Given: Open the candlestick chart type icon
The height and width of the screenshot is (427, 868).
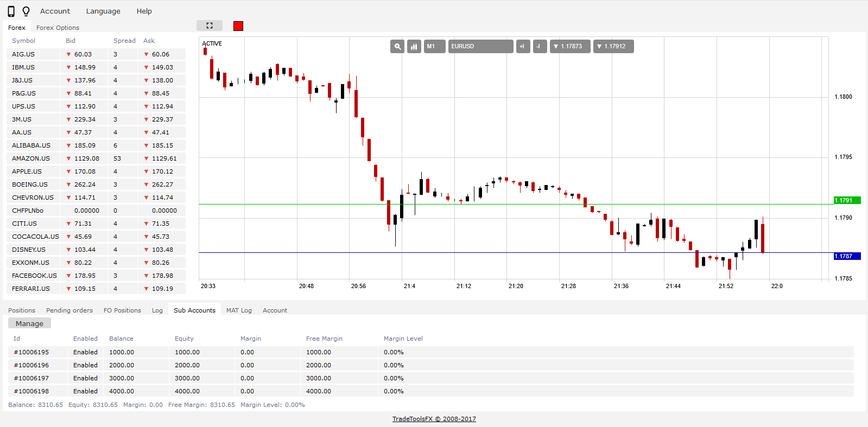Looking at the screenshot, I should (414, 47).
